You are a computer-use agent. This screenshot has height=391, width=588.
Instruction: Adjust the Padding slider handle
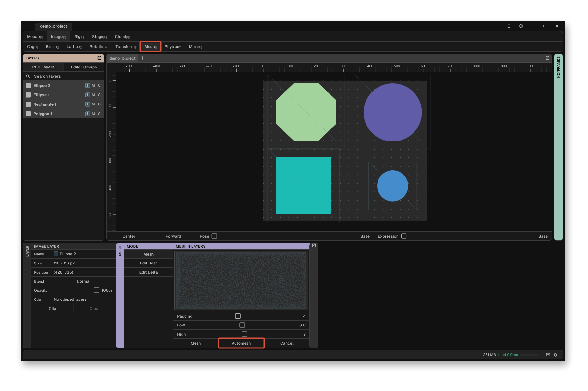click(x=238, y=316)
